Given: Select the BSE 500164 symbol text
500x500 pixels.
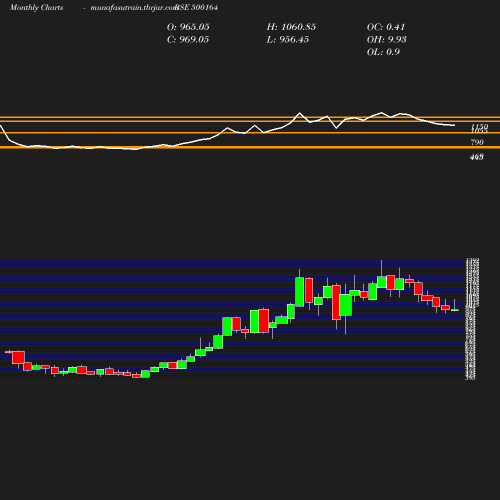Looking at the screenshot, I should [x=197, y=8].
